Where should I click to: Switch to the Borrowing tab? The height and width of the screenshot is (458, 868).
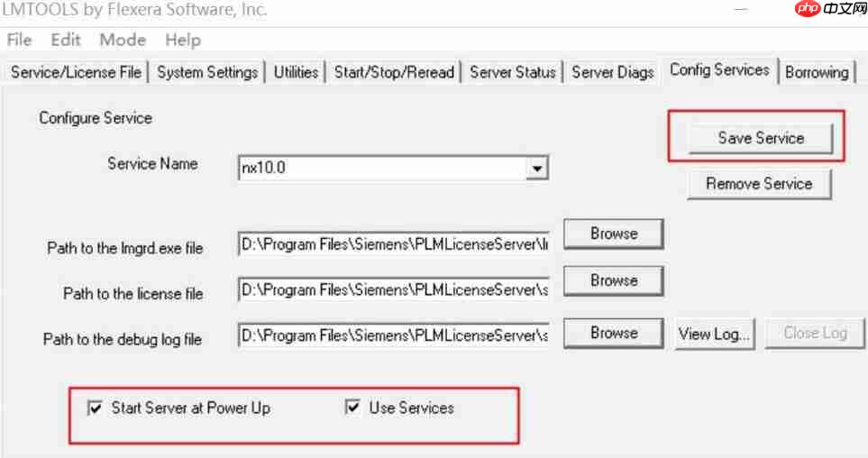817,72
